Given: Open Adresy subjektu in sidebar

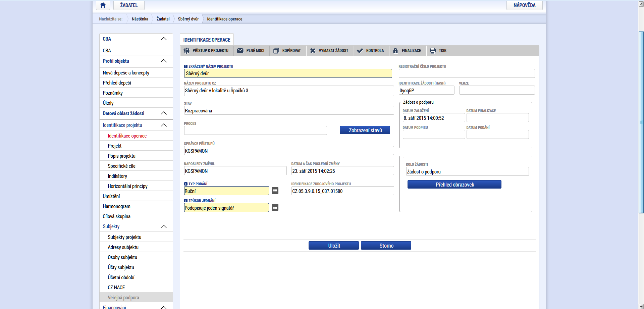Looking at the screenshot, I should point(136,247).
